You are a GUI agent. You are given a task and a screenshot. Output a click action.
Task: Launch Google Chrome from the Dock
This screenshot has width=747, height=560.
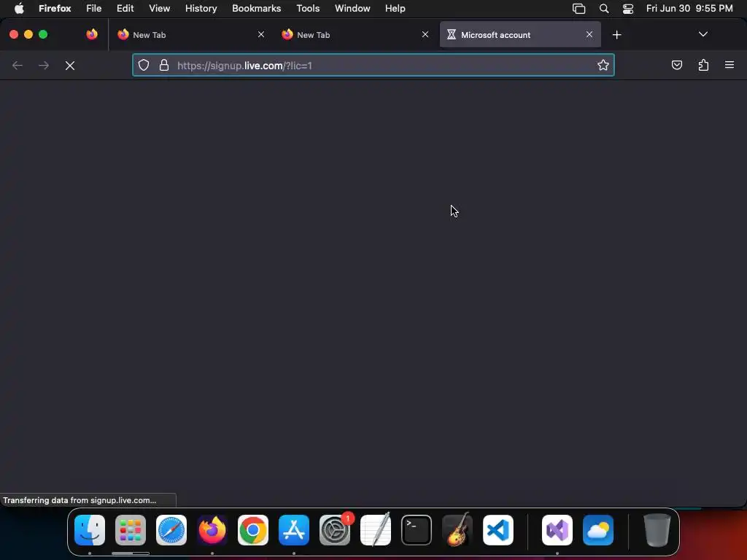tap(253, 530)
